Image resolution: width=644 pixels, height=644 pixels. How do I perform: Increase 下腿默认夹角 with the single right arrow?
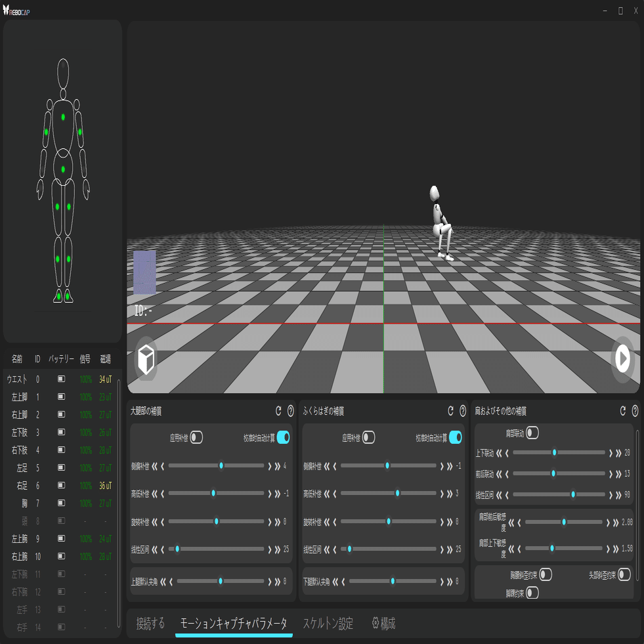point(442,582)
